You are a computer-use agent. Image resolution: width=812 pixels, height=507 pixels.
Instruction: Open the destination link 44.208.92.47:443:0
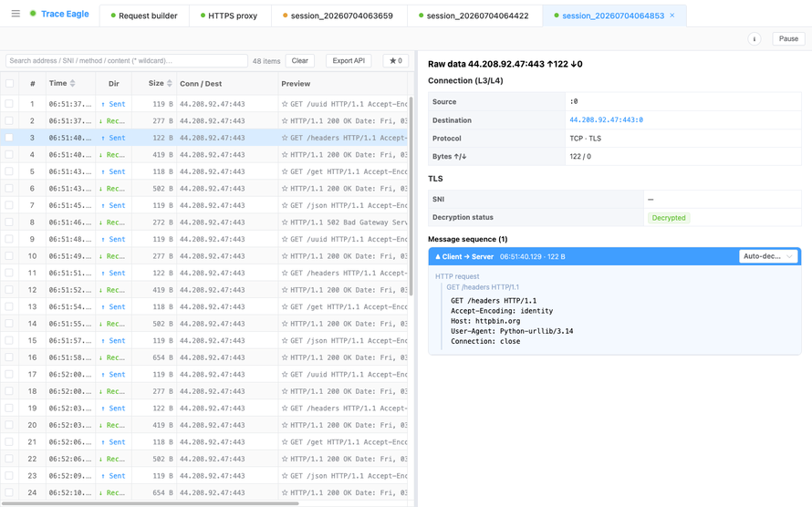[606, 120]
